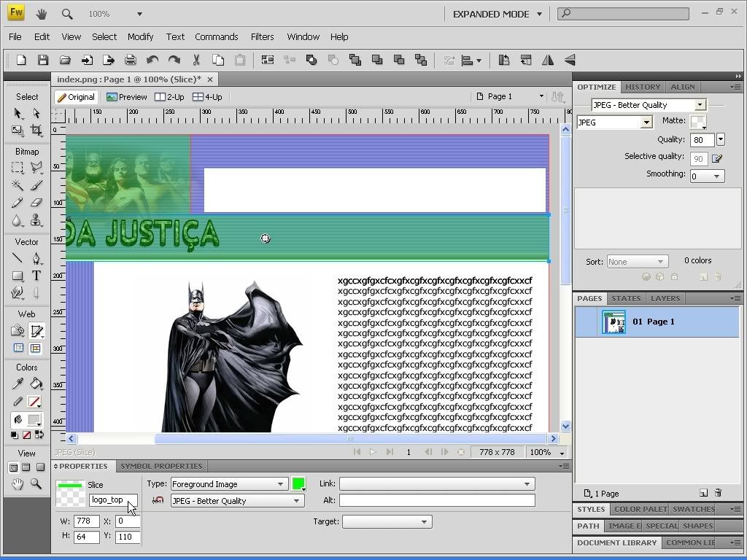Open the Quality slider dropdown

[721, 139]
